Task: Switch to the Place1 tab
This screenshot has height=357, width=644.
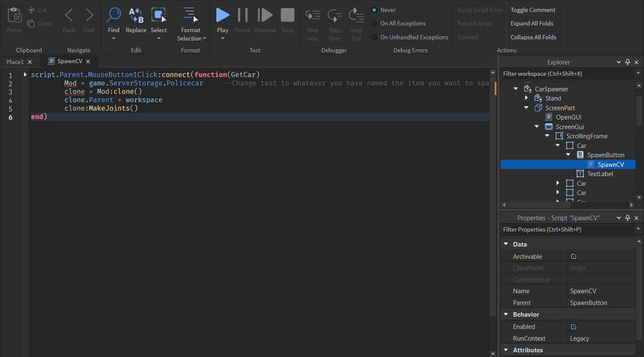Action: (x=15, y=62)
